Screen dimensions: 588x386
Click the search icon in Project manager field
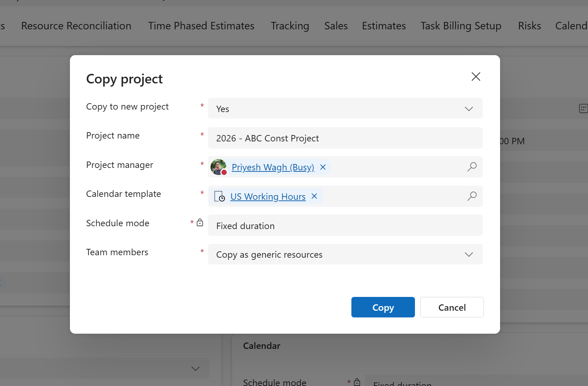pos(471,167)
